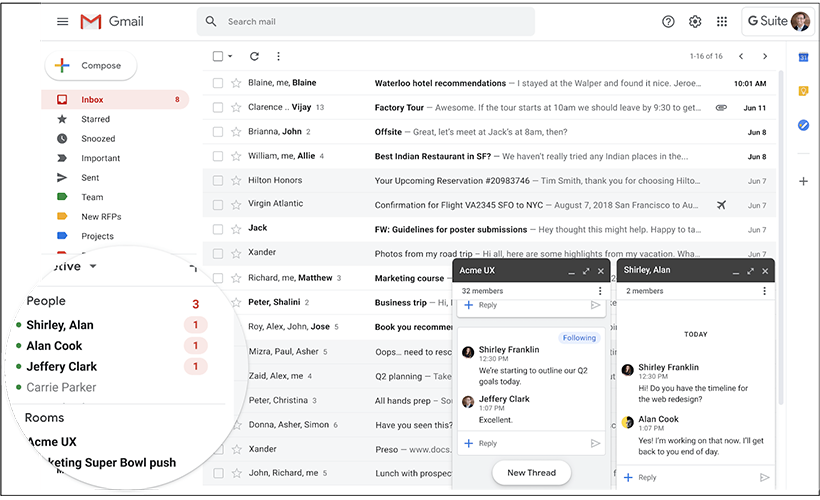This screenshot has width=820, height=500.
Task: Select the FW: Guidelines email checkbox
Action: (218, 229)
